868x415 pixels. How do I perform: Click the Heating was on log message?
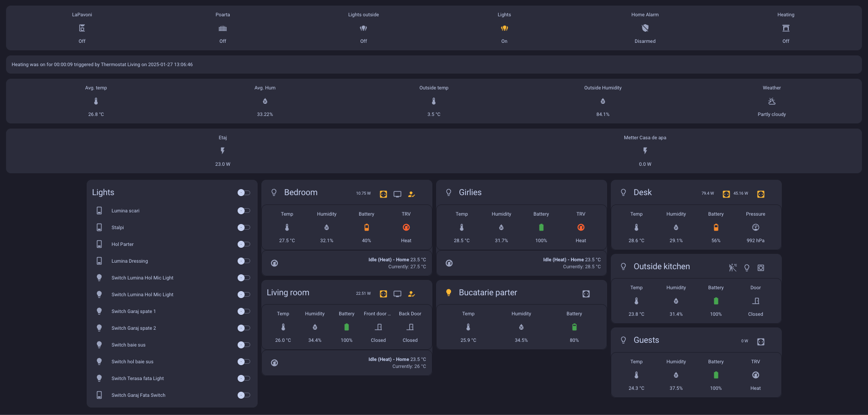[103, 65]
